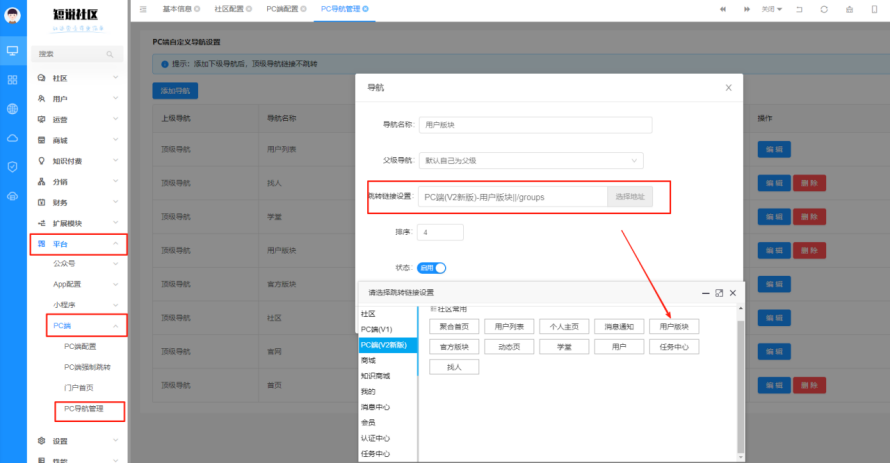Collapse the PC端 submenu
This screenshot has width=890, height=463.
click(x=86, y=326)
